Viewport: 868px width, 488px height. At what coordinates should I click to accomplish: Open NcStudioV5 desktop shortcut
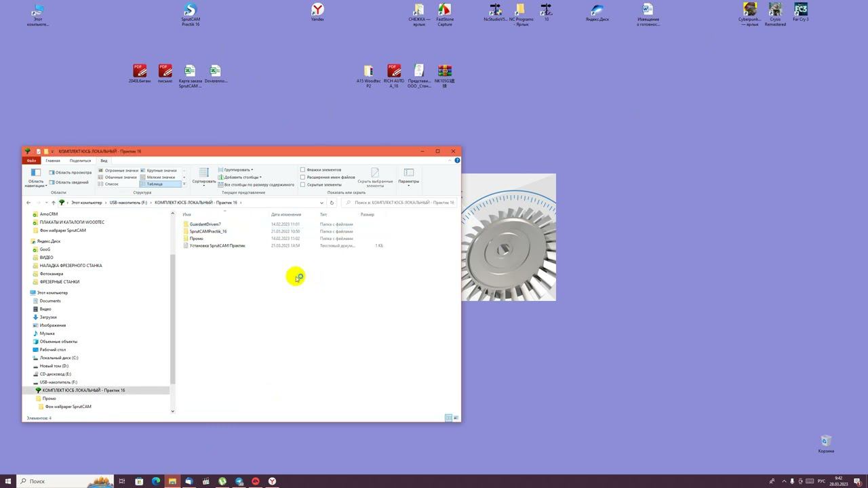(x=496, y=12)
